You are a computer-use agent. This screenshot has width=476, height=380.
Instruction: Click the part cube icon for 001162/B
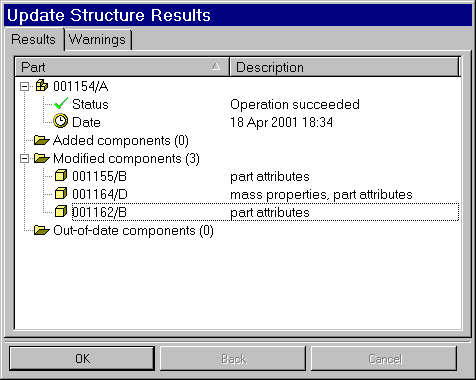coord(61,211)
